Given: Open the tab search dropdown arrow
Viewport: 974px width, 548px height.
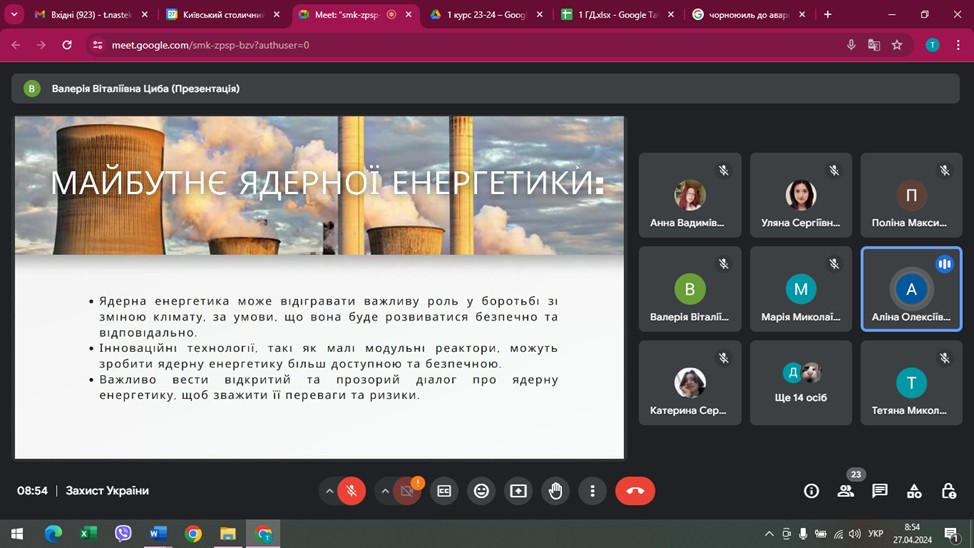Looking at the screenshot, I should (x=14, y=14).
